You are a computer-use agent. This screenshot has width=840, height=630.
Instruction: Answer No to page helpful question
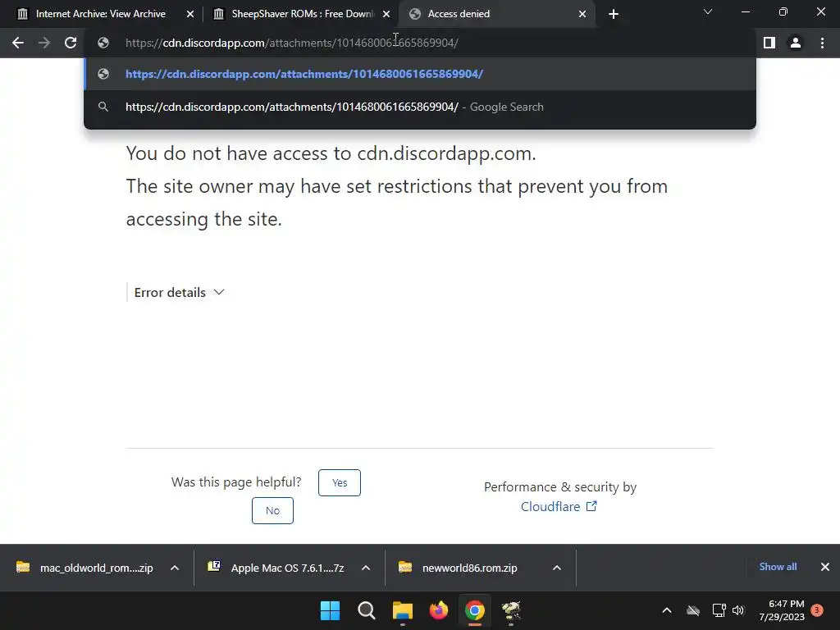[272, 510]
